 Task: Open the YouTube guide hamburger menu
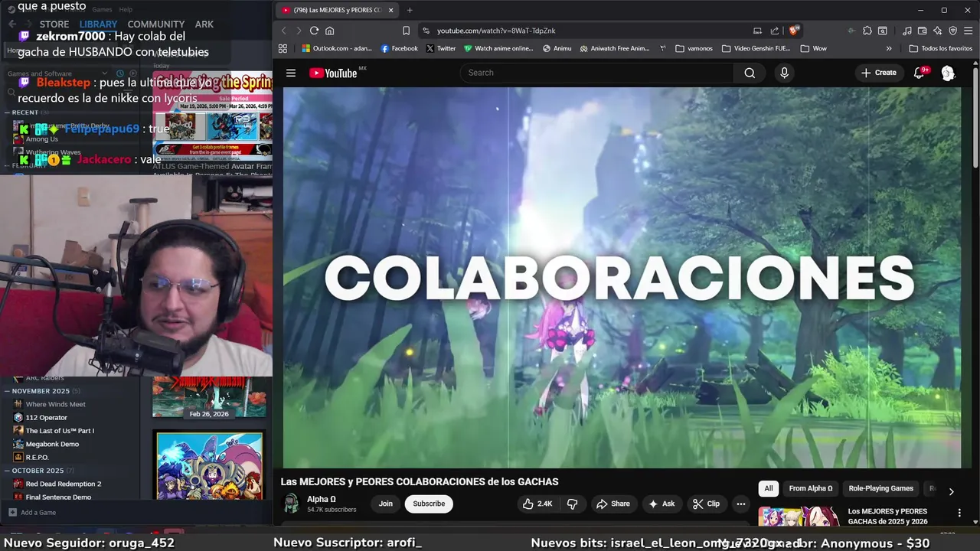click(x=291, y=73)
